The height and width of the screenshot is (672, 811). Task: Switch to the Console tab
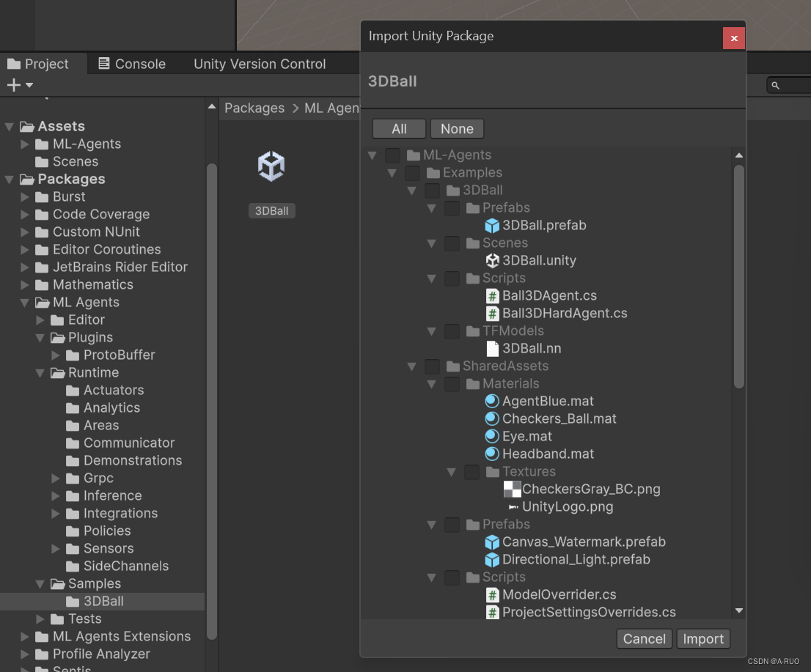[x=131, y=64]
